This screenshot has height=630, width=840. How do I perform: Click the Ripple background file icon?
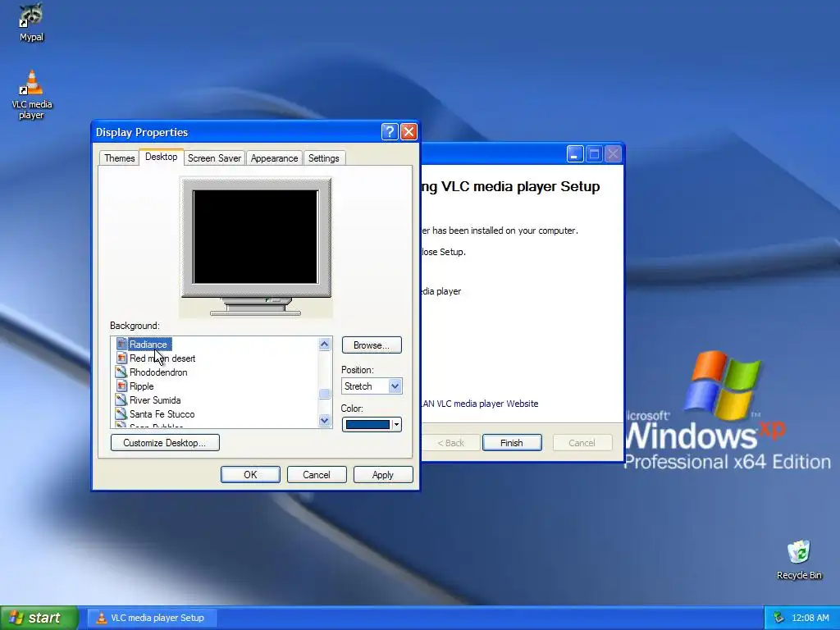pyautogui.click(x=121, y=386)
